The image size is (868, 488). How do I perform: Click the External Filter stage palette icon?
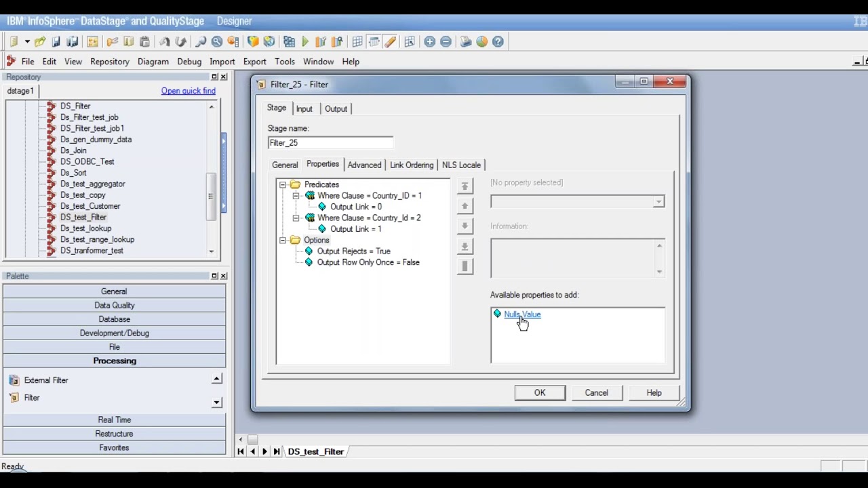14,380
